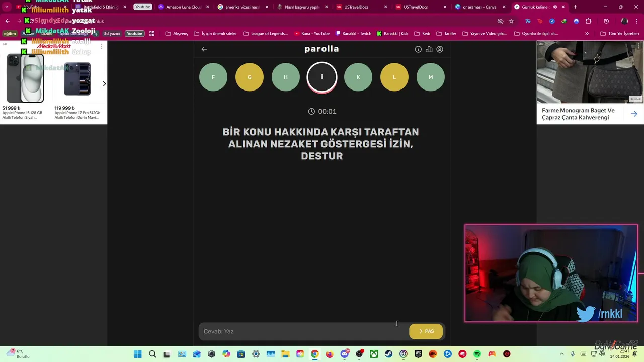Viewport: 644px width, 362px height.
Task: Click the Cevabı Yaz answer field
Action: click(x=303, y=331)
